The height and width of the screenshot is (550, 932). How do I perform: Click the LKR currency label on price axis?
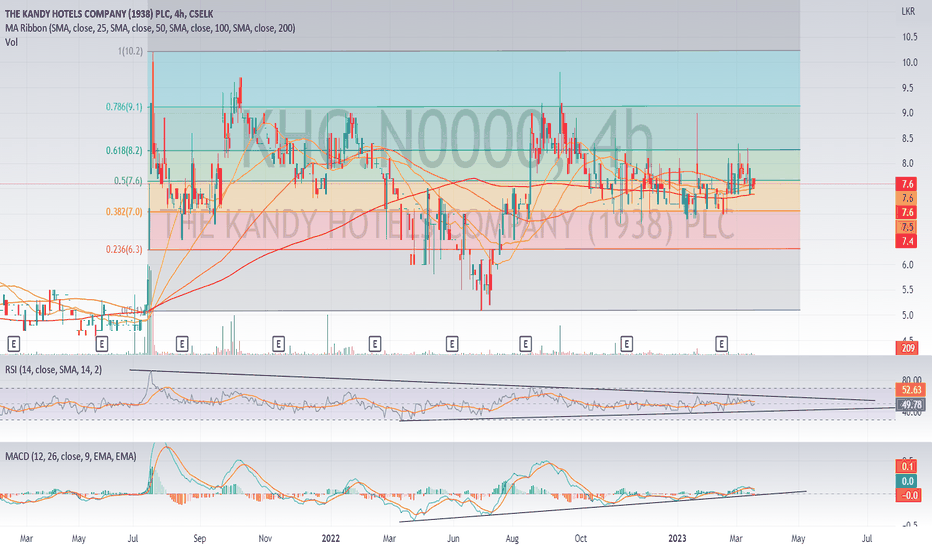(x=908, y=11)
